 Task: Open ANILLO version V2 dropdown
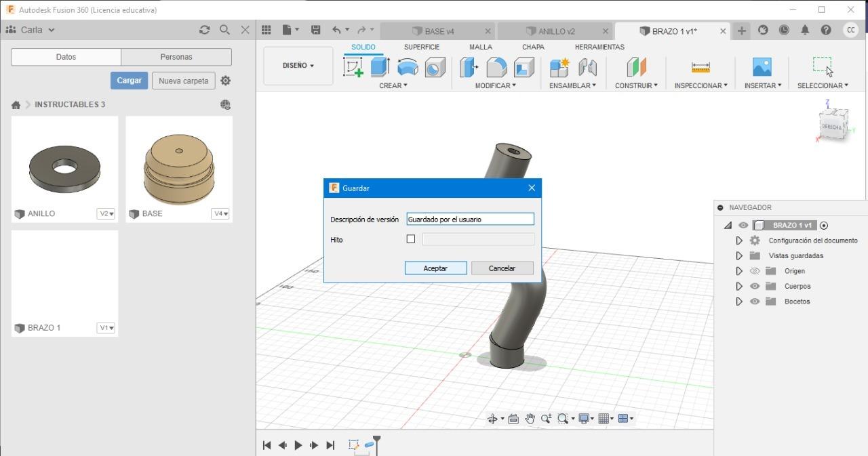106,213
